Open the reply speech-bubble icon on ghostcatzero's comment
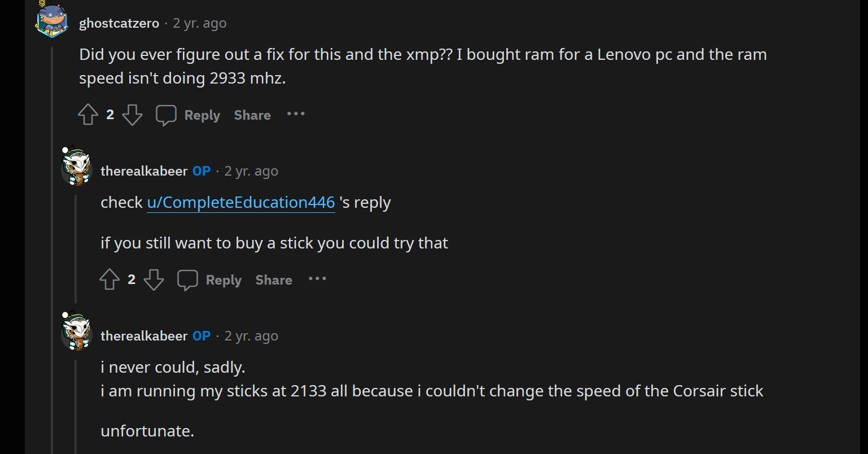The width and height of the screenshot is (868, 454). click(166, 115)
